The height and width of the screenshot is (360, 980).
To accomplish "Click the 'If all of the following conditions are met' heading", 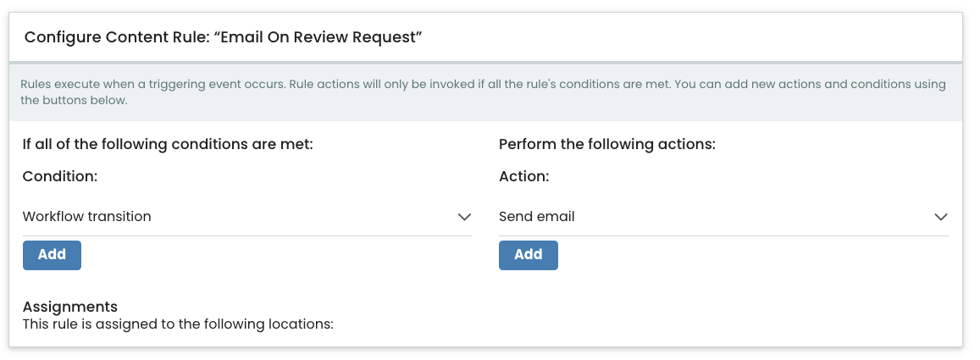I will [x=168, y=144].
